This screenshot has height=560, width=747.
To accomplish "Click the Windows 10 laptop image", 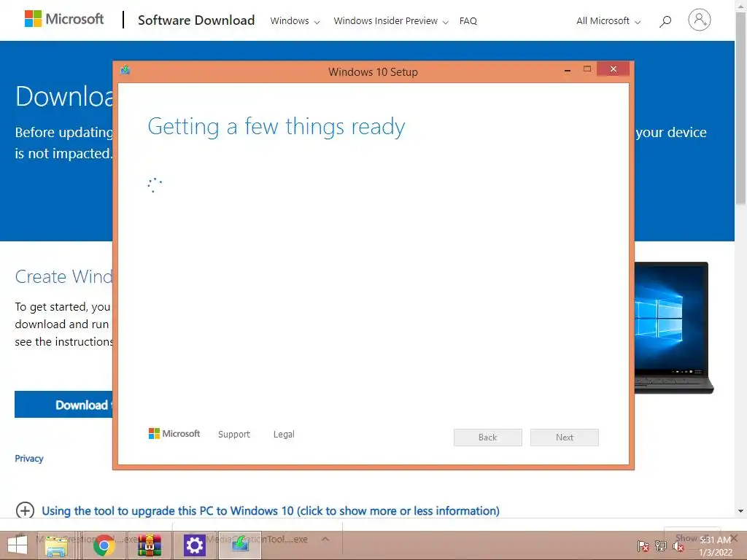I will [673, 327].
